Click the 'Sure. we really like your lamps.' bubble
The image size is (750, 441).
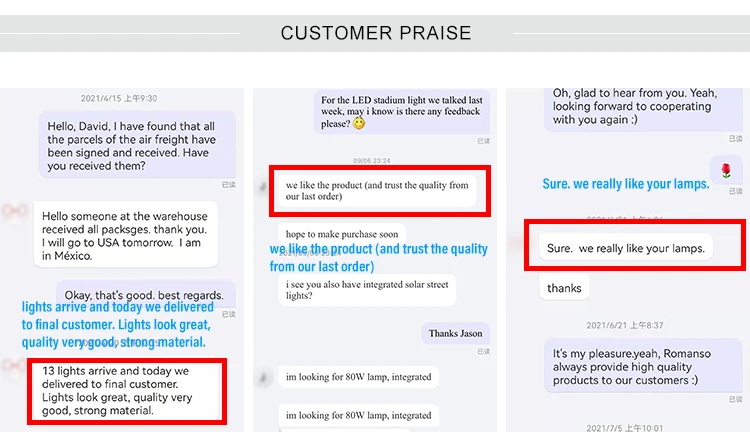[x=626, y=248]
